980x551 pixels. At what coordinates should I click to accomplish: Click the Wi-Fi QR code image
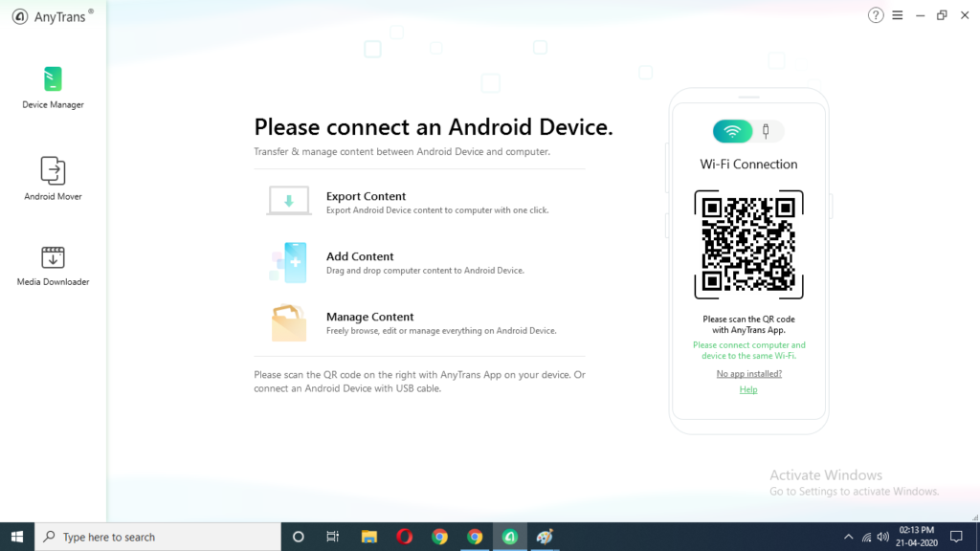(x=748, y=244)
